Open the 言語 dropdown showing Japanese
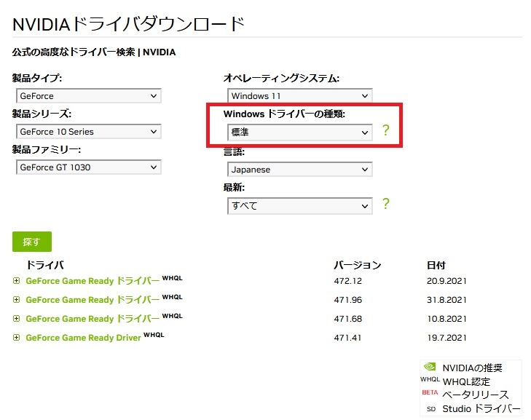Screen dimensions: 531x420 coord(299,170)
